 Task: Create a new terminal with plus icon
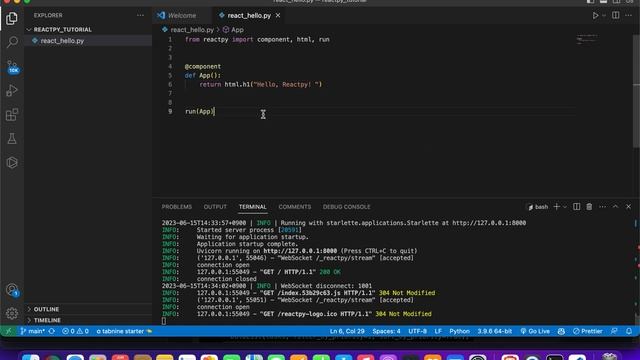(556, 207)
